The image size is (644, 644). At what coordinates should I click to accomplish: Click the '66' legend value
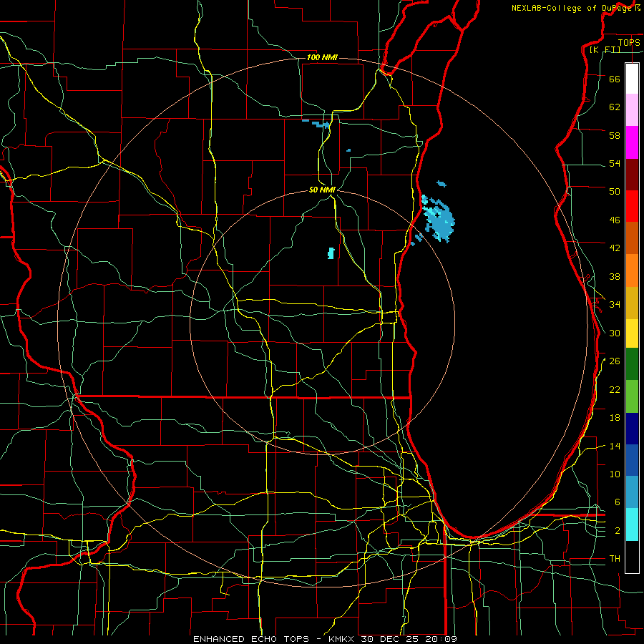click(615, 79)
